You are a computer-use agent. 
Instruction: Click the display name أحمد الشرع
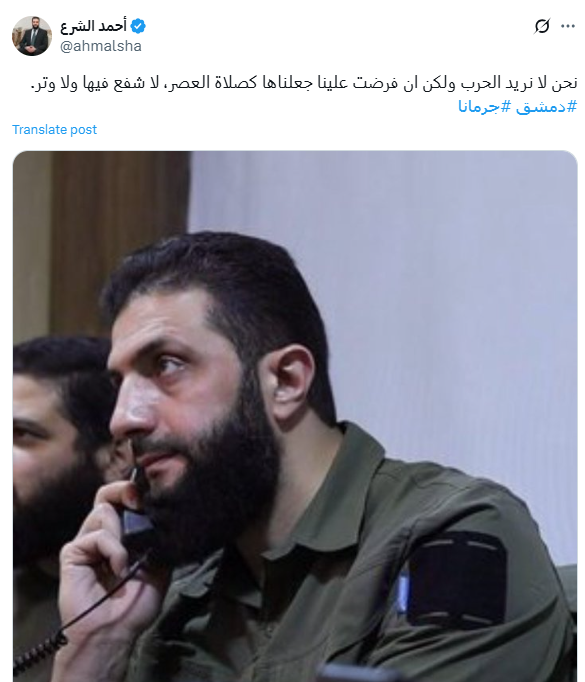click(x=94, y=26)
